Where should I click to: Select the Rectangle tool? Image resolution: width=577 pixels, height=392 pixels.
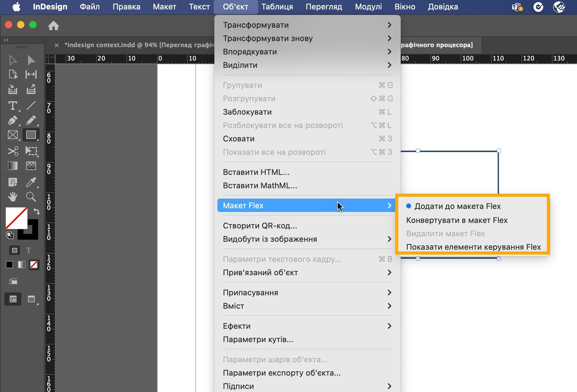(x=31, y=135)
